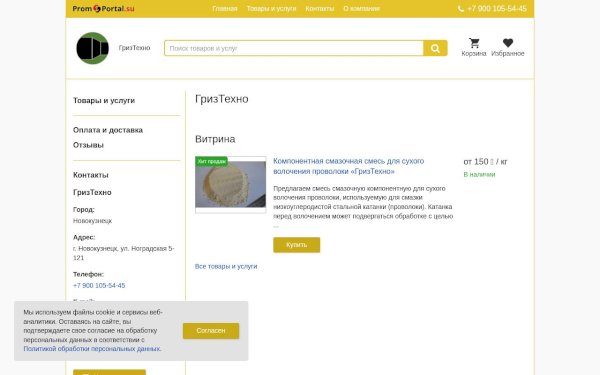Click ГризТехно name beside the logo
The height and width of the screenshot is (375, 600).
point(134,48)
